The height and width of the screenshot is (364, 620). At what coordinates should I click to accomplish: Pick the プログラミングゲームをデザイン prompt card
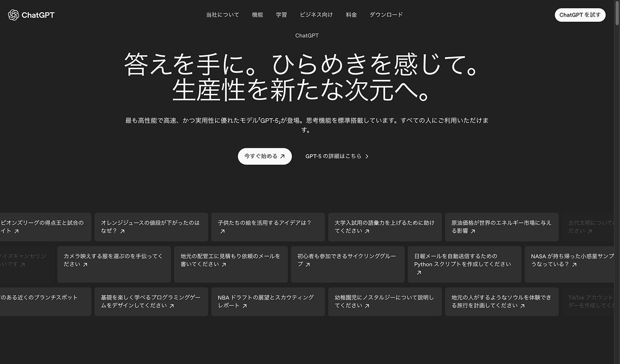click(x=151, y=302)
